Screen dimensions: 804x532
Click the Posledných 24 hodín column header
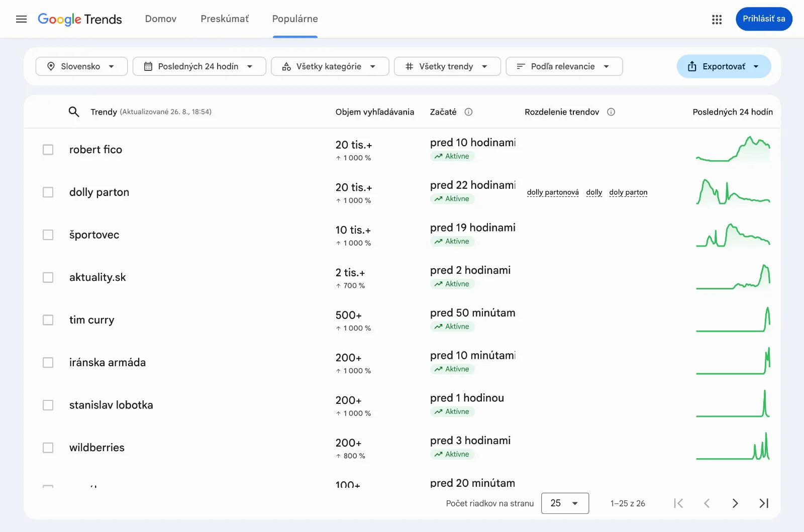(733, 112)
